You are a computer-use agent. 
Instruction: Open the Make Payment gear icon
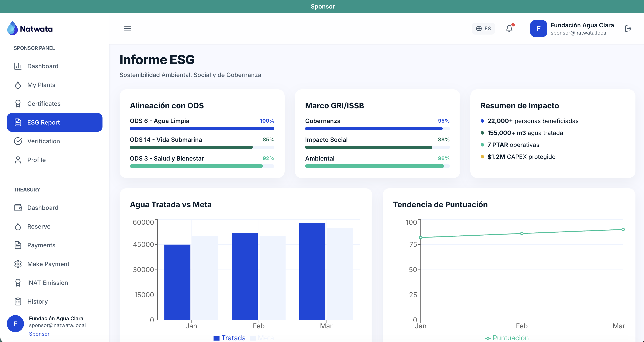pyautogui.click(x=18, y=264)
